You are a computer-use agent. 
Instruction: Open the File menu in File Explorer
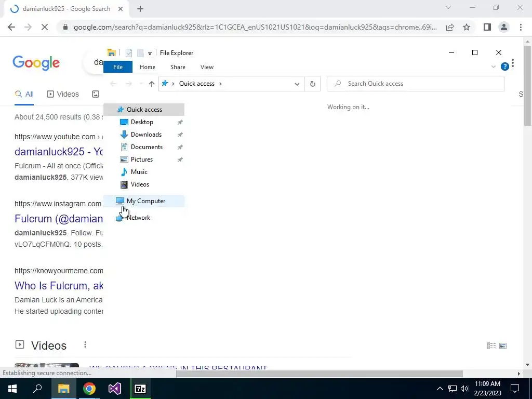(118, 67)
